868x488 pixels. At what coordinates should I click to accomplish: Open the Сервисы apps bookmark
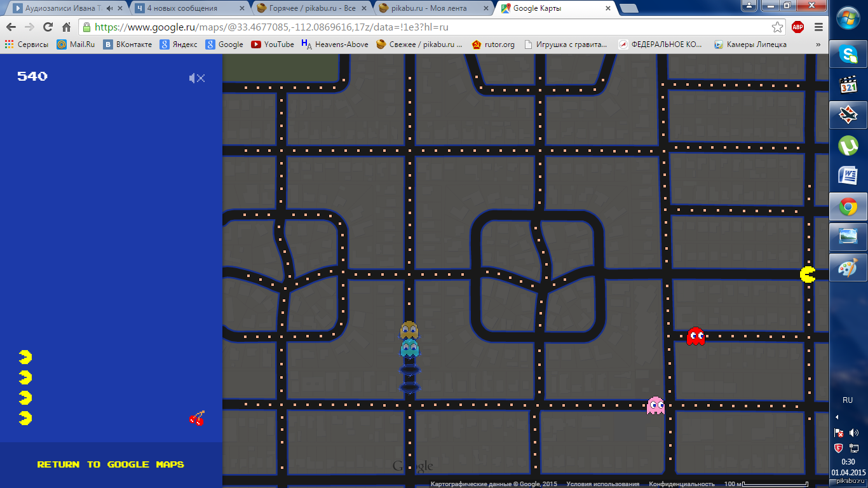point(27,44)
